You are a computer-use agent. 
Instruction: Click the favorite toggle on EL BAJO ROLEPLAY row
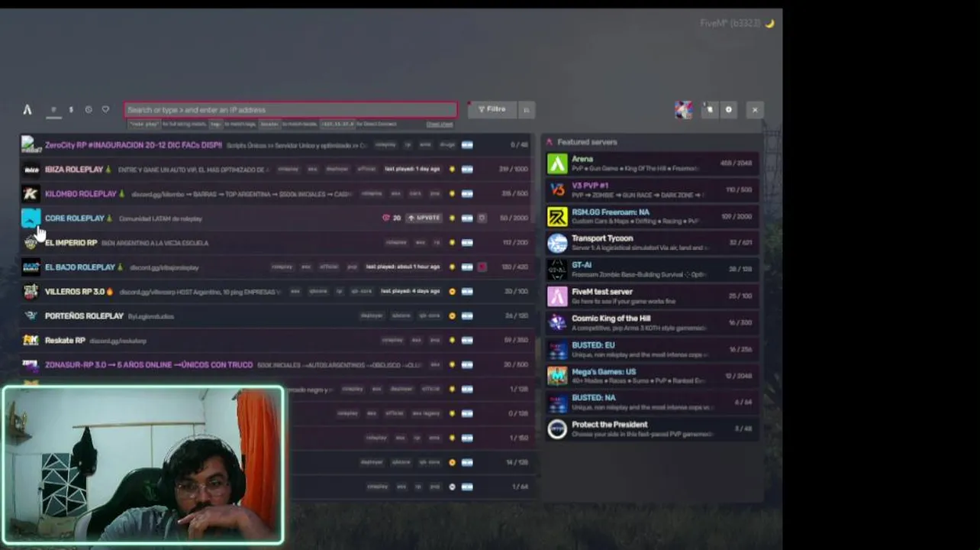pyautogui.click(x=482, y=267)
